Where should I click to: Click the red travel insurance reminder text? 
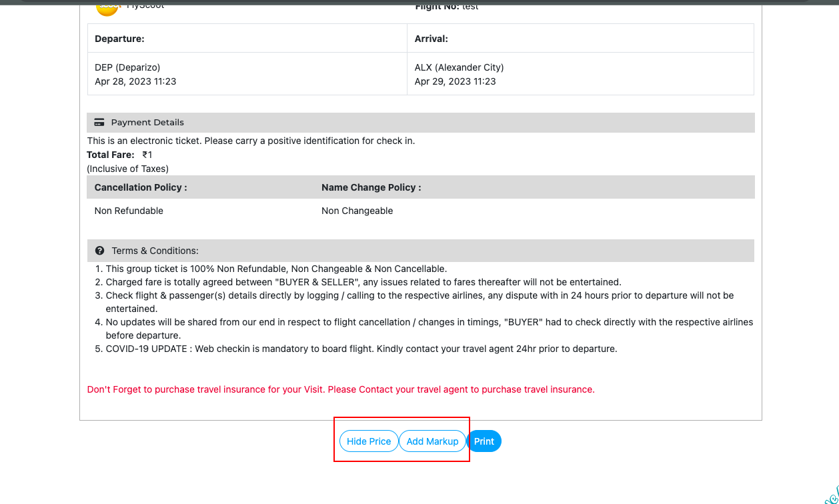(x=340, y=389)
